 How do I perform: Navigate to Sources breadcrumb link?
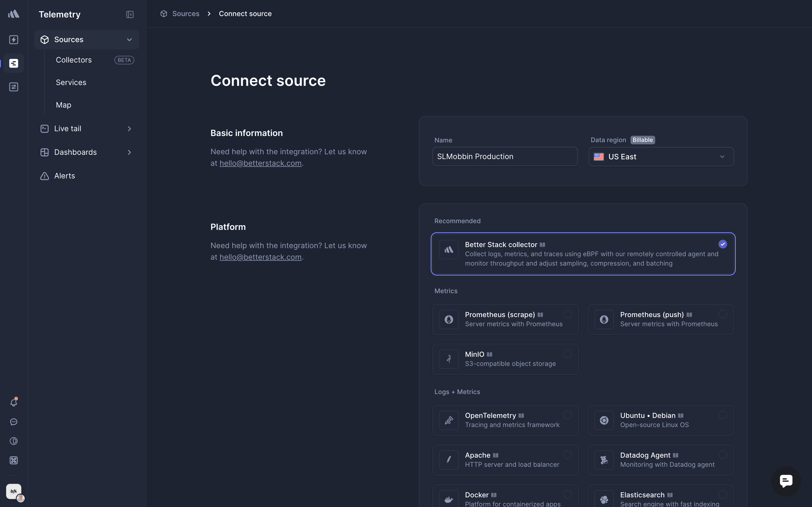pos(186,14)
